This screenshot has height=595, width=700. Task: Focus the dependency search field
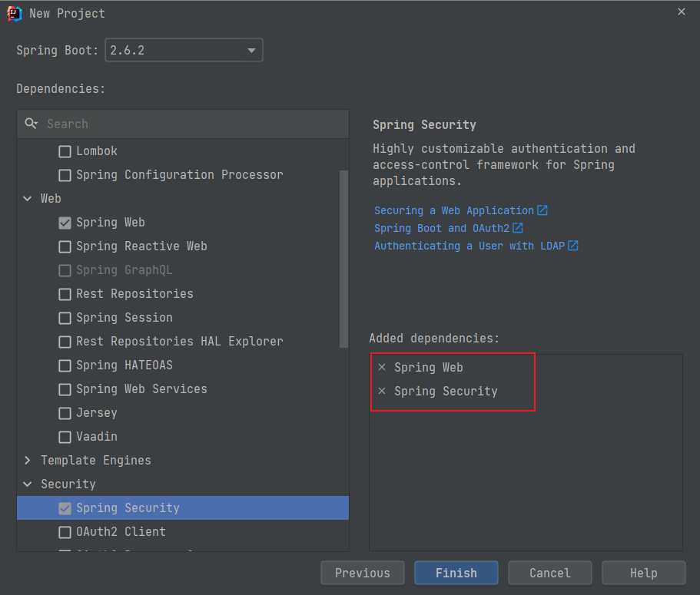[192, 124]
